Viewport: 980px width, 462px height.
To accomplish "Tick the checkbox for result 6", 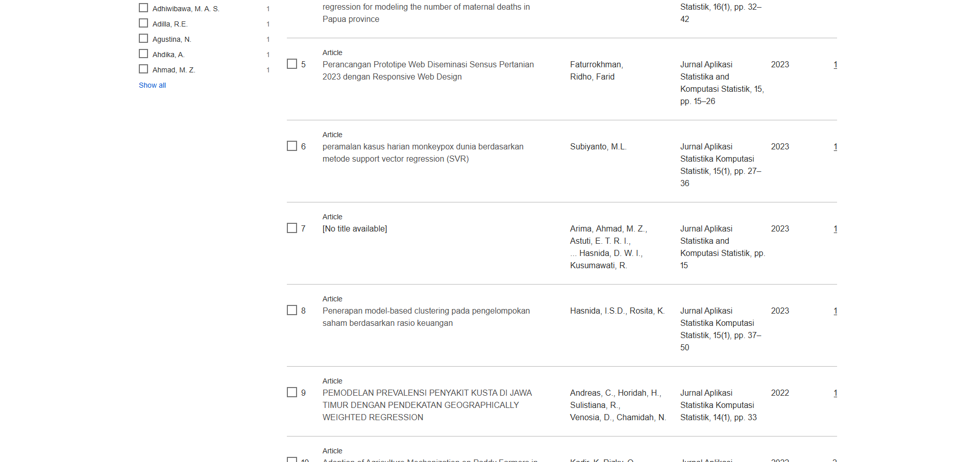I will coord(292,146).
